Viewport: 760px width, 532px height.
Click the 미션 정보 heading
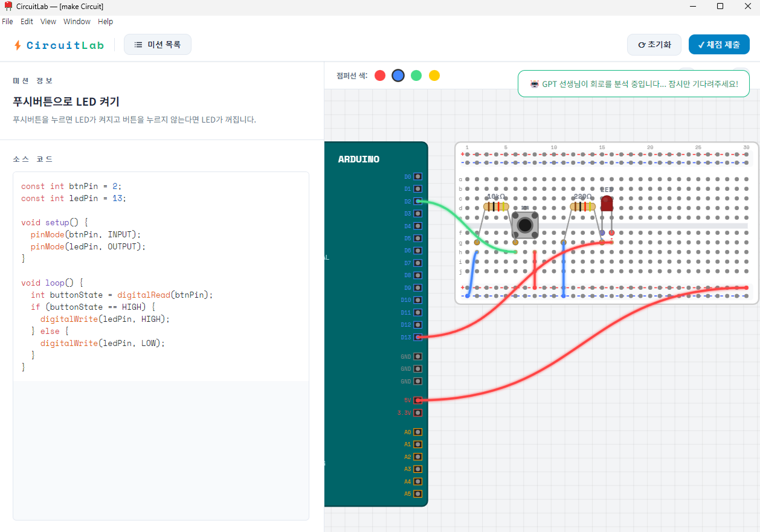click(x=33, y=81)
